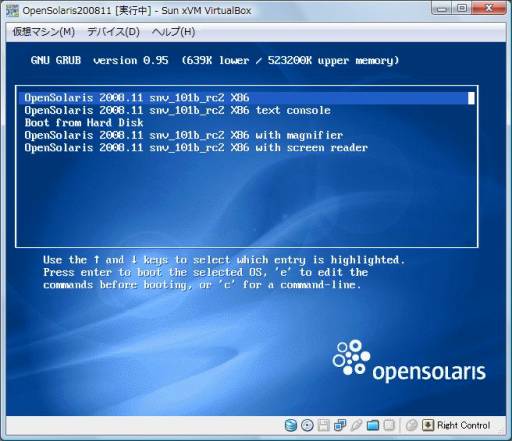Click the USB devices status icon
This screenshot has width=512, height=441.
point(356,425)
